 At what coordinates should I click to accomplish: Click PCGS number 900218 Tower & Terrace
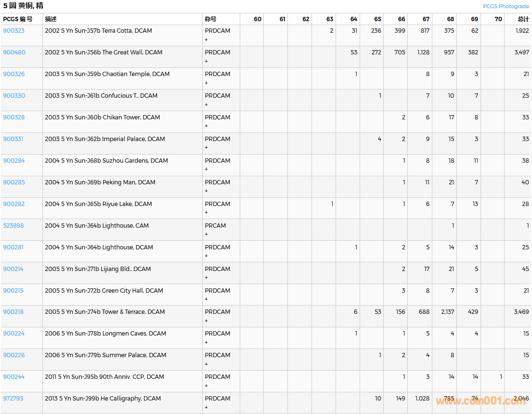pos(13,311)
